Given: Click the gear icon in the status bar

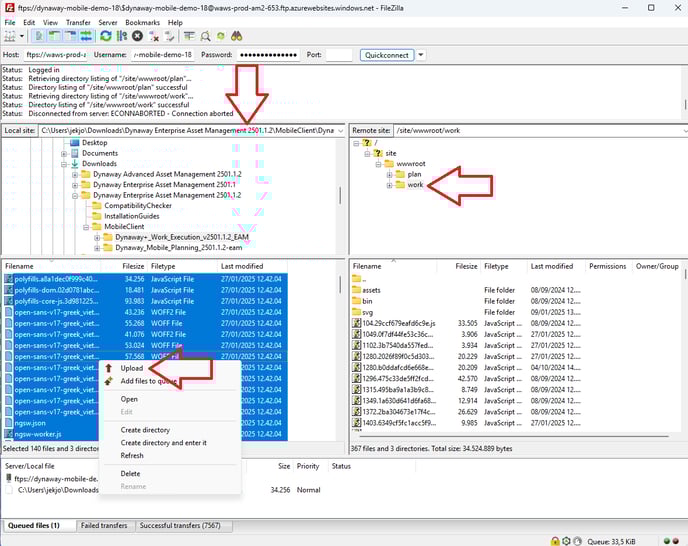Looking at the screenshot, I should coord(566,541).
